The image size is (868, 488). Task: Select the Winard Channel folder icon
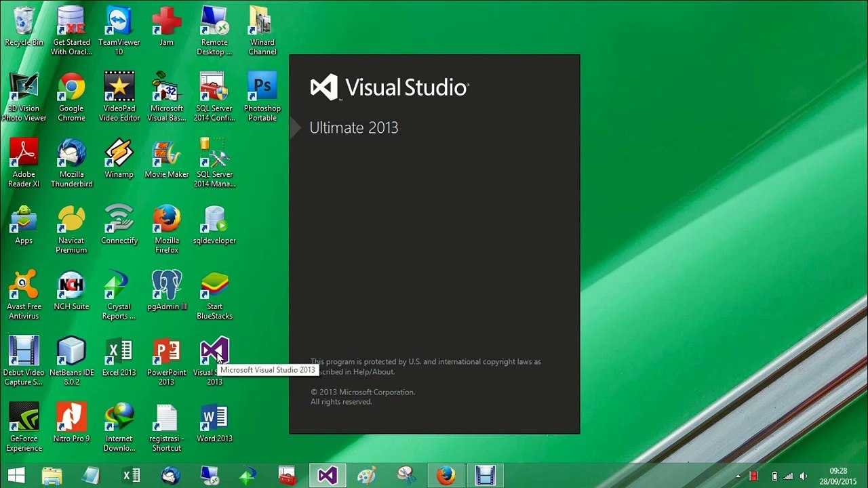(x=262, y=31)
